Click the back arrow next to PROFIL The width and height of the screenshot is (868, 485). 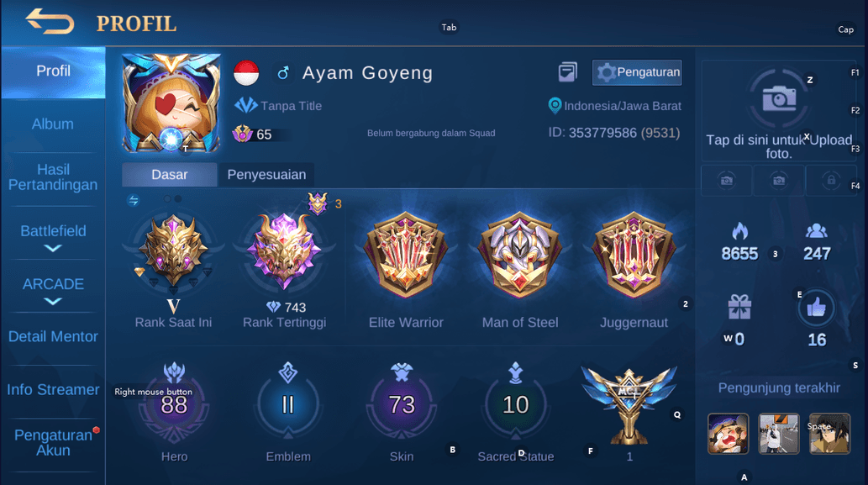tap(50, 22)
